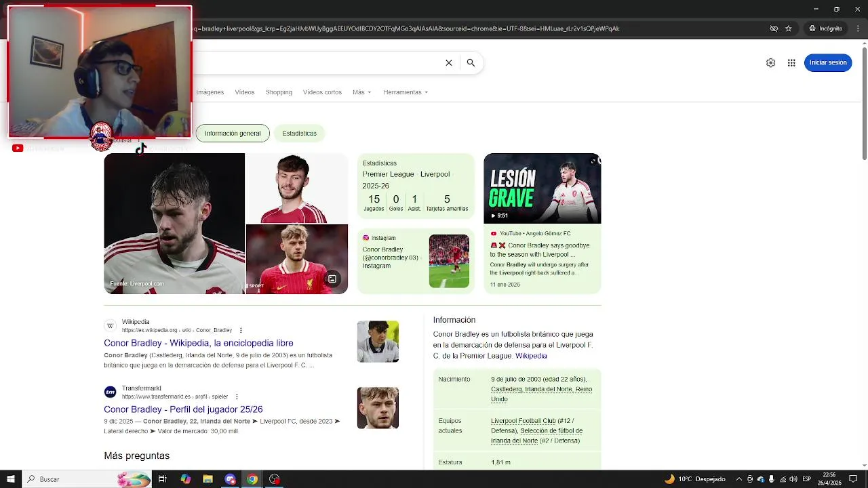Open Conor Bradley Wikipedia result title
Image resolution: width=868 pixels, height=488 pixels.
(199, 343)
